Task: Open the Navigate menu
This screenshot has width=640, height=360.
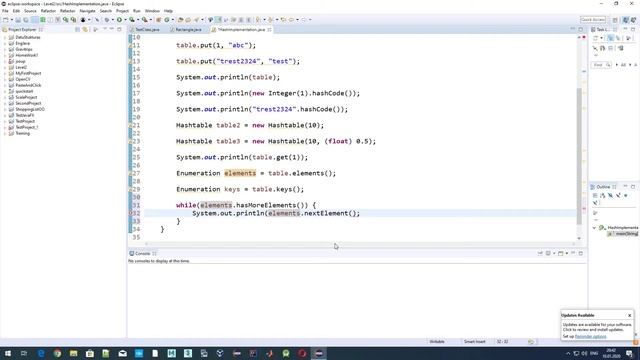Action: pos(87,11)
